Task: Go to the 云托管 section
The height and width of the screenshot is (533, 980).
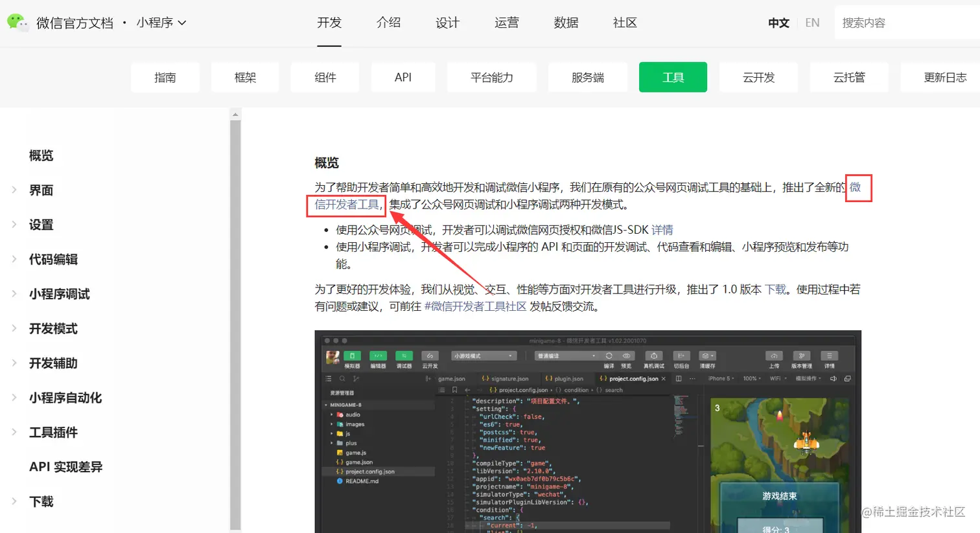Action: [x=849, y=77]
